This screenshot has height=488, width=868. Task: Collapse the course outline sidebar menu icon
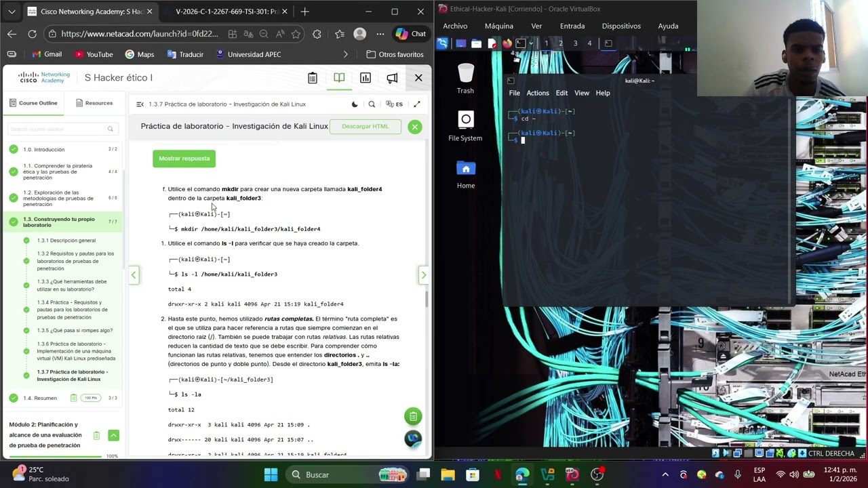140,104
